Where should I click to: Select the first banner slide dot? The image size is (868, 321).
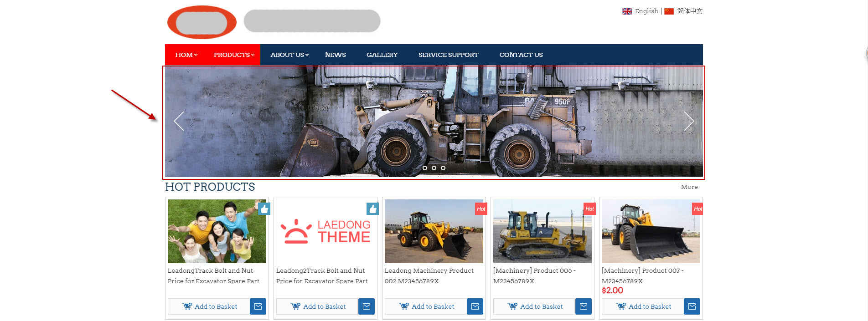[x=425, y=168]
